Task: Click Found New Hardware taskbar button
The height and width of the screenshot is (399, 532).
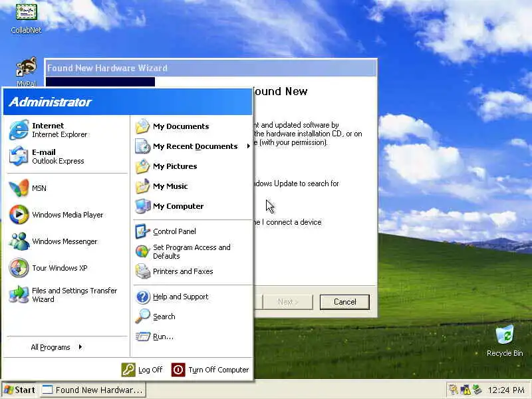Action: (93, 390)
